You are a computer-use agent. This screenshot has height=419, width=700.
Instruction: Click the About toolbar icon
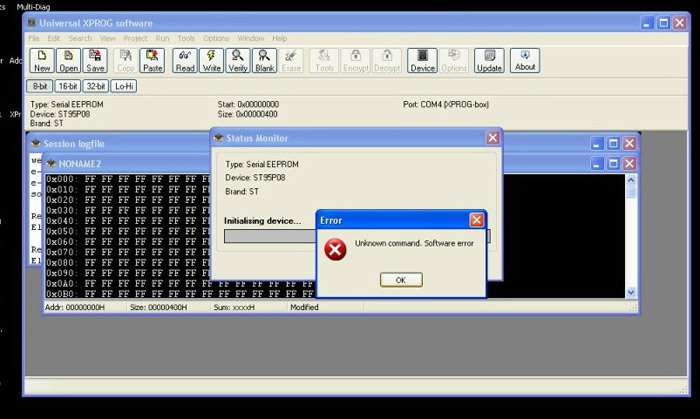coord(525,61)
